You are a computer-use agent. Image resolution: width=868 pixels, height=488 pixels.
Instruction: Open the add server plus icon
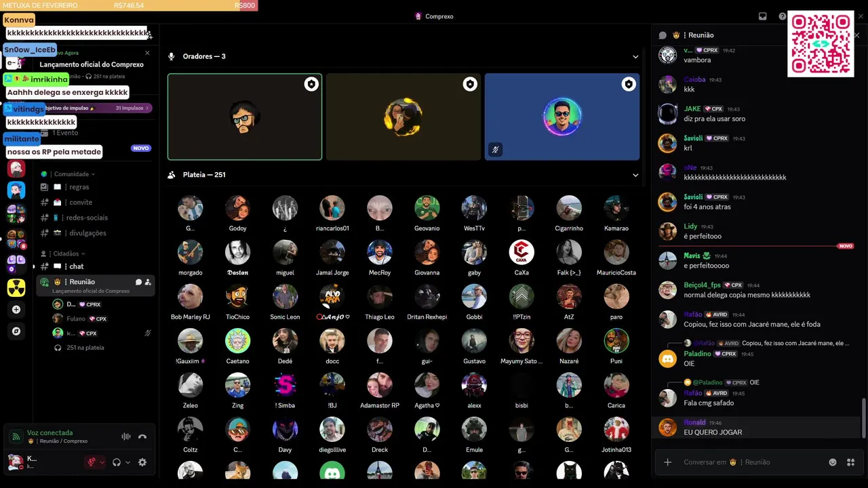(16, 310)
